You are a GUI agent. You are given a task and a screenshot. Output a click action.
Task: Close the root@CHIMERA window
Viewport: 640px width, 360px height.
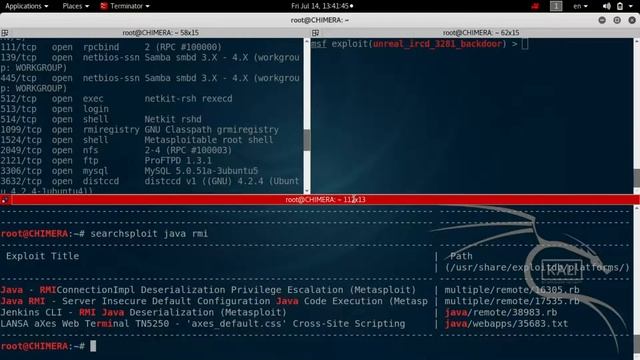point(632,20)
